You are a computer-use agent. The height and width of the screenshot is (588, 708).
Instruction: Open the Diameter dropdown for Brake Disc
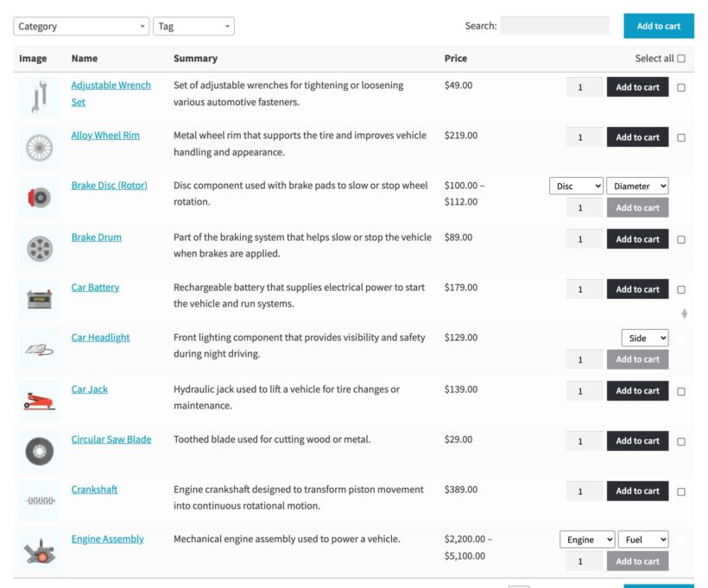tap(637, 186)
